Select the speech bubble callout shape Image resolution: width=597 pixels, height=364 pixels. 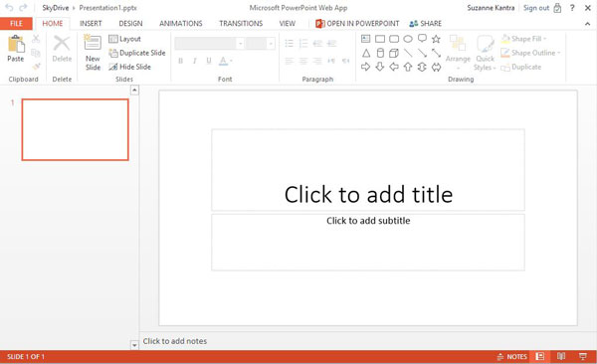(x=422, y=39)
